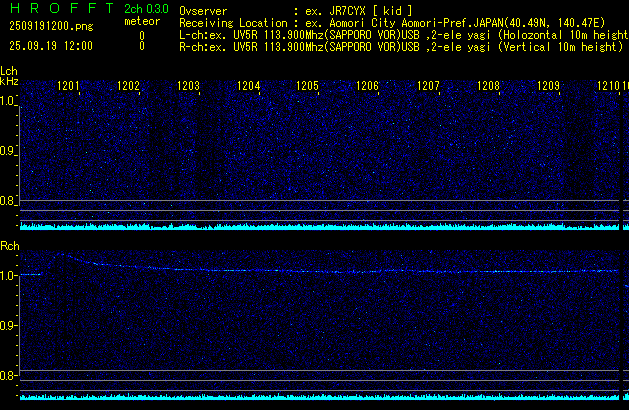Select the Ovserver JR7CYX line
This screenshot has height=410, width=629.
(296, 9)
